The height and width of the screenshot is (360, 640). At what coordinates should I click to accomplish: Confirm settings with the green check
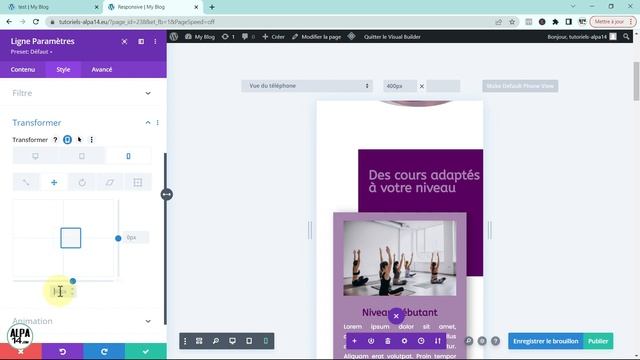click(146, 351)
